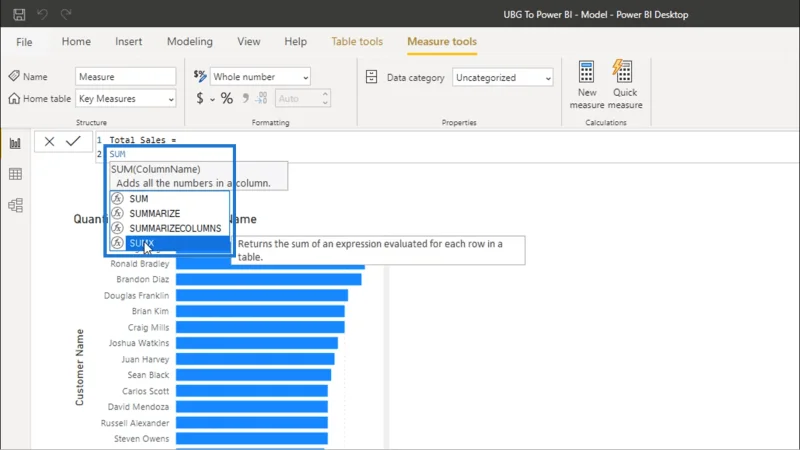The height and width of the screenshot is (450, 800).
Task: Click the Name tag icon
Action: click(x=14, y=76)
